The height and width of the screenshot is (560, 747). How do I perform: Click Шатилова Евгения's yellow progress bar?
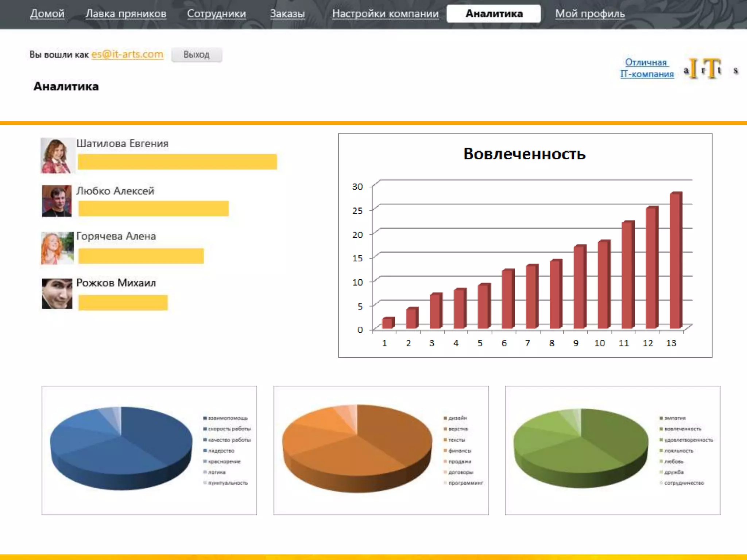coord(177,162)
